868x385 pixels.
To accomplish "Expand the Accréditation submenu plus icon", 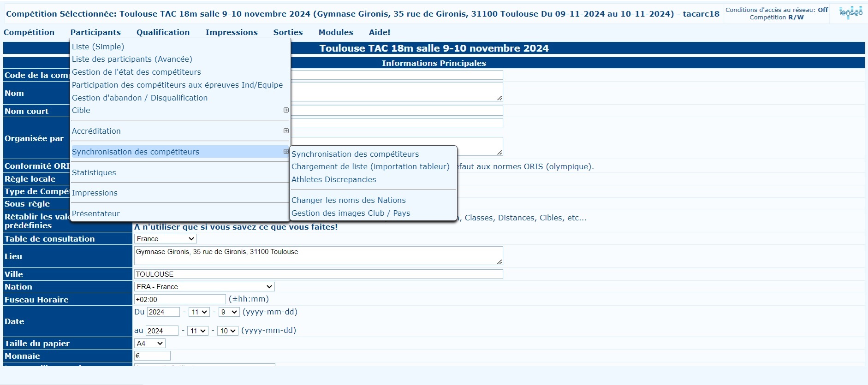I will tap(286, 131).
